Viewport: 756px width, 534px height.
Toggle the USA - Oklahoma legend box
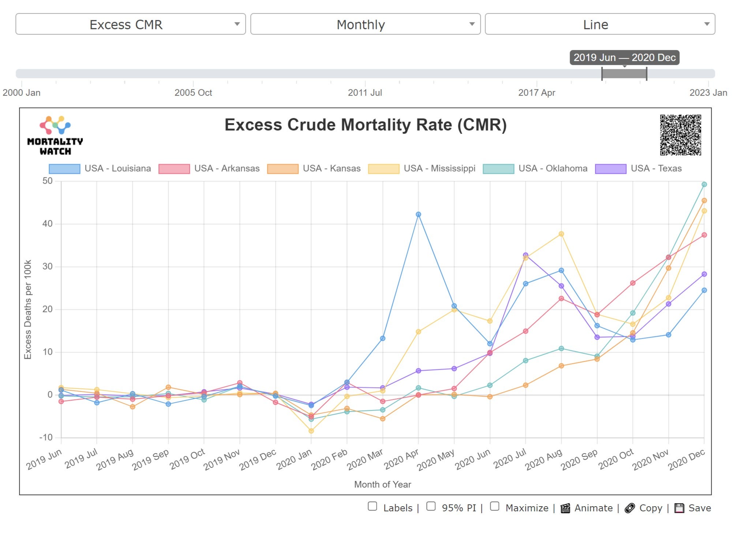[498, 169]
